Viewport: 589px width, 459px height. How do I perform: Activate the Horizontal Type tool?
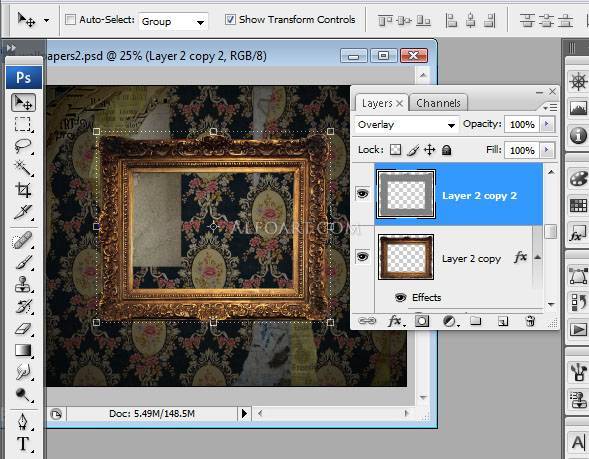tap(23, 444)
